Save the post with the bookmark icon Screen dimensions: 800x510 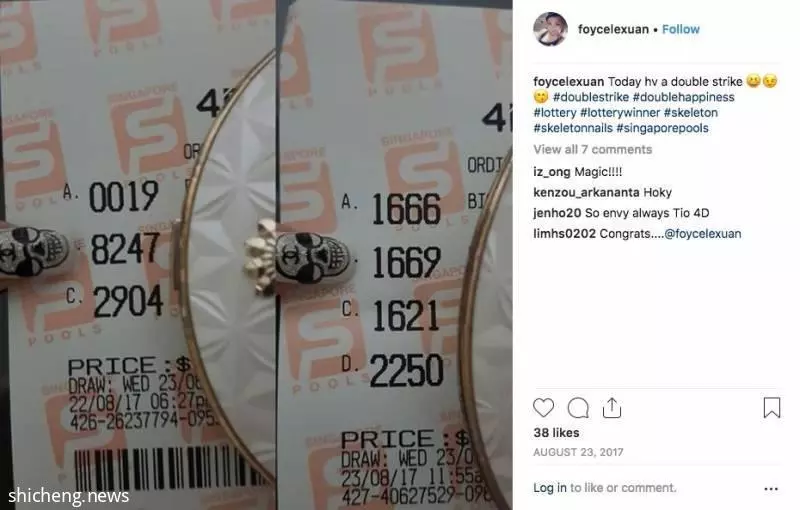click(771, 408)
